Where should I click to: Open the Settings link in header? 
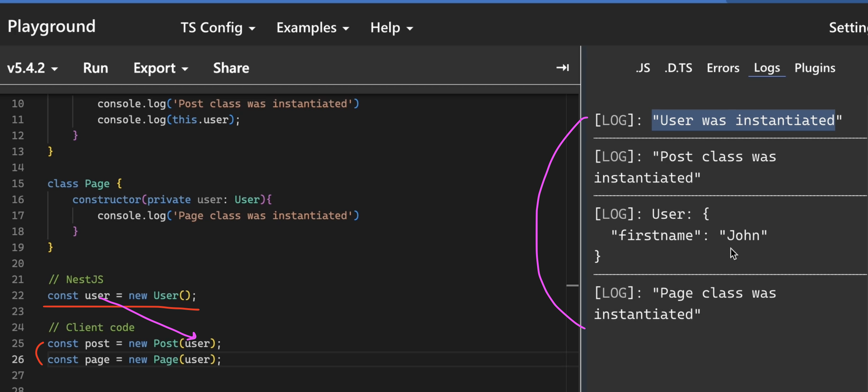[x=848, y=28]
